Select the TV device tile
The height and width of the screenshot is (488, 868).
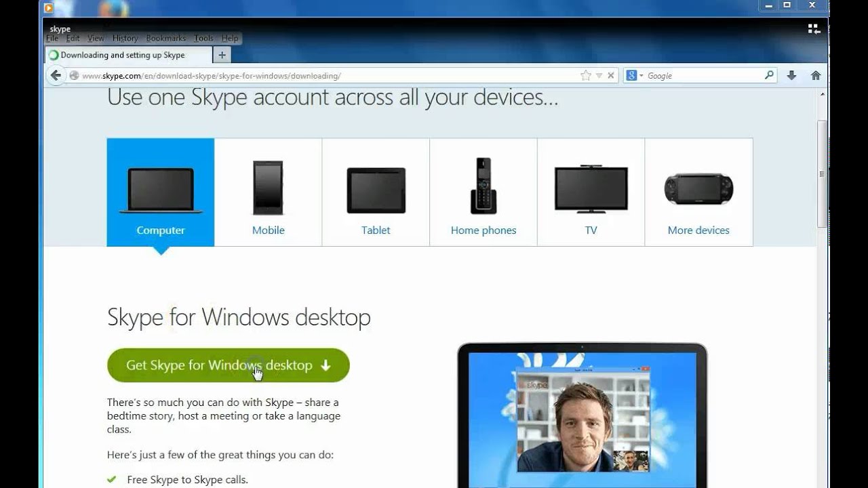591,192
